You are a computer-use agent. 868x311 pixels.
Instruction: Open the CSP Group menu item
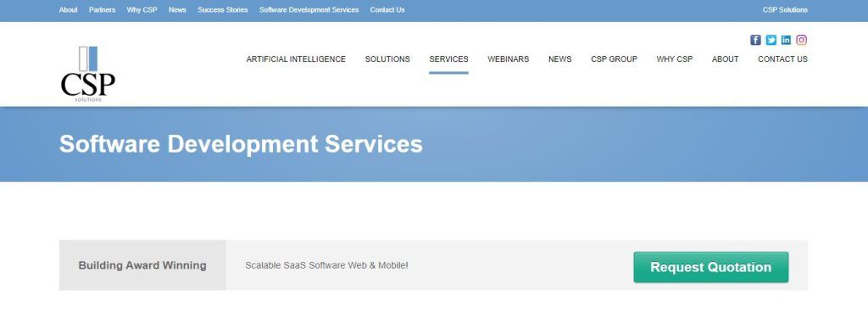(614, 59)
